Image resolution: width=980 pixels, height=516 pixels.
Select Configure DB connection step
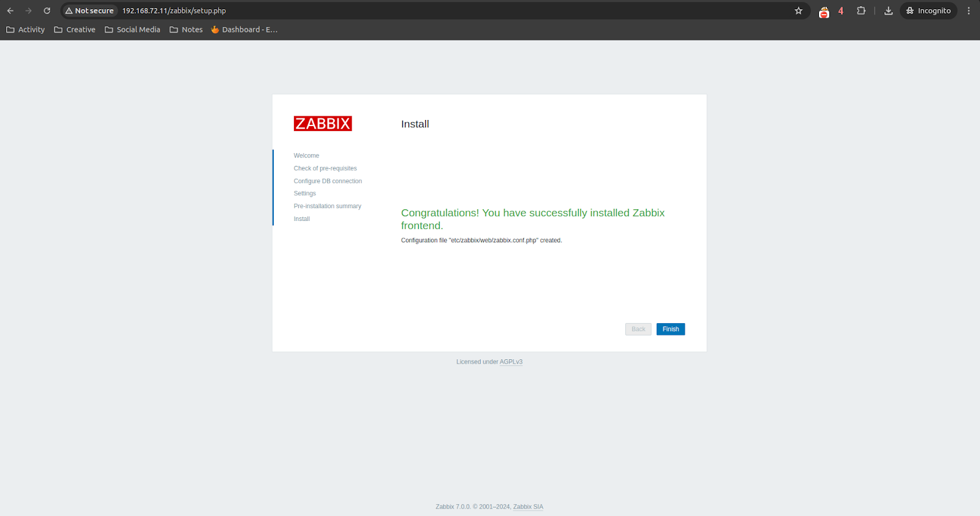[328, 181]
